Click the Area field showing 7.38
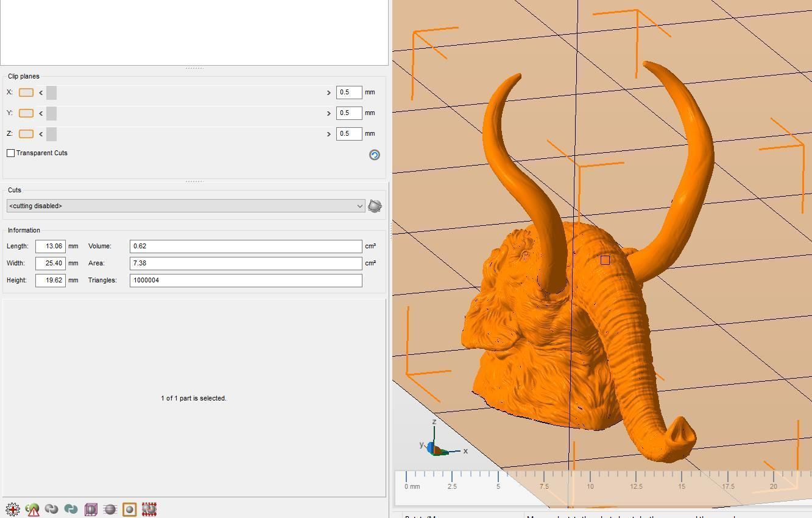The height and width of the screenshot is (518, 812). point(246,263)
